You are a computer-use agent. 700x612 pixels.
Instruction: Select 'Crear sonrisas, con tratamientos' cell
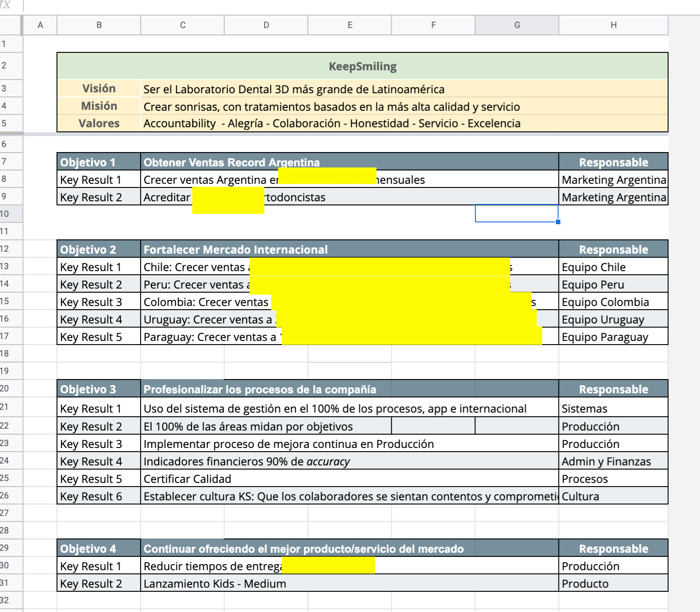pyautogui.click(x=404, y=106)
